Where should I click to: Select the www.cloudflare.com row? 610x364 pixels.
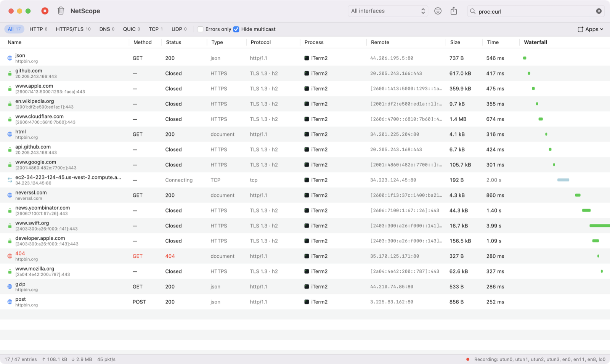coord(305,119)
